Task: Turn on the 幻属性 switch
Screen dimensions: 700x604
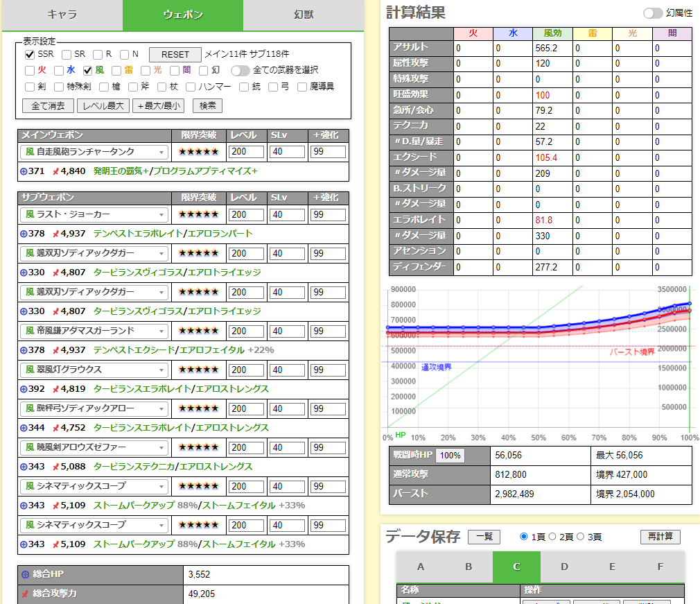Action: pos(652,13)
